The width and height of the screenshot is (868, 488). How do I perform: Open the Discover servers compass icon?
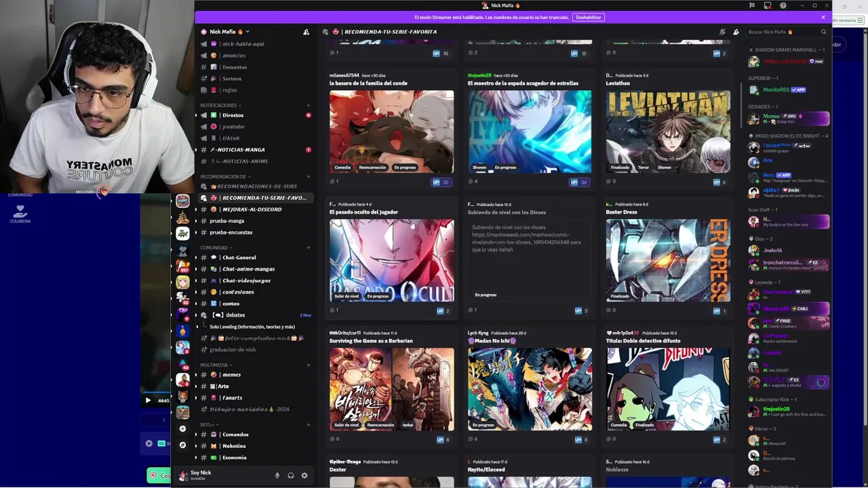[182, 445]
